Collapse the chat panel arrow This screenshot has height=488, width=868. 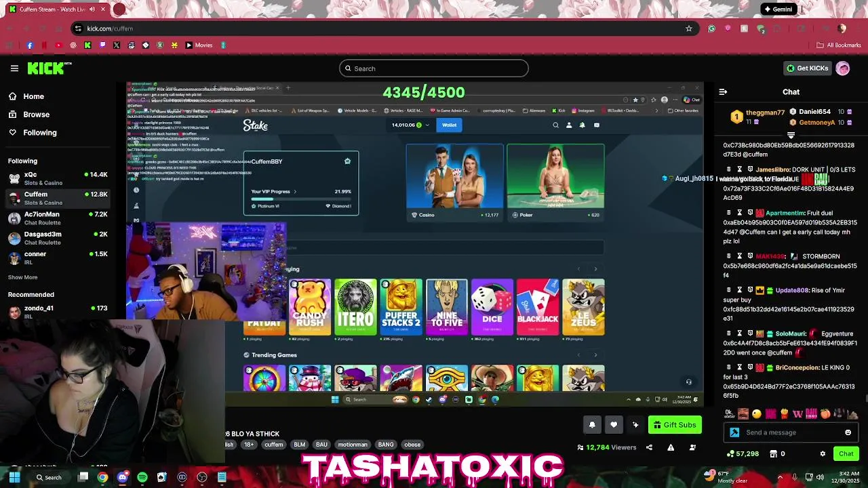[x=723, y=91]
